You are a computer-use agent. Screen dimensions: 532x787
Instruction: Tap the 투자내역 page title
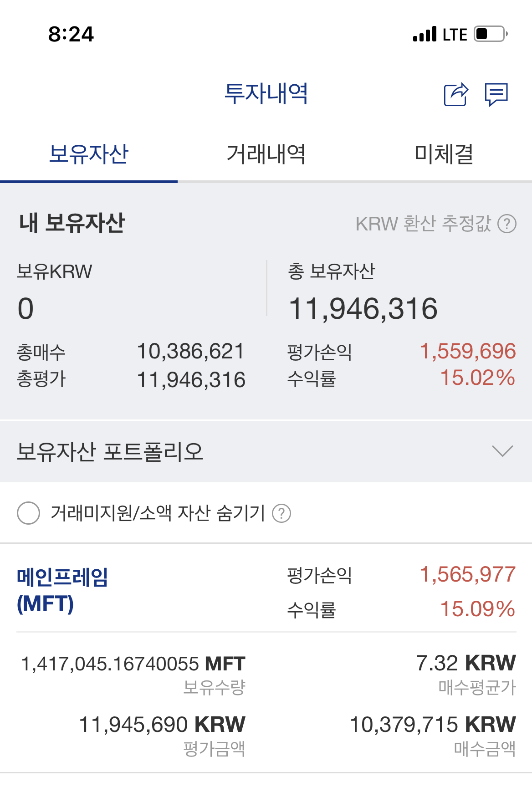pyautogui.click(x=266, y=93)
